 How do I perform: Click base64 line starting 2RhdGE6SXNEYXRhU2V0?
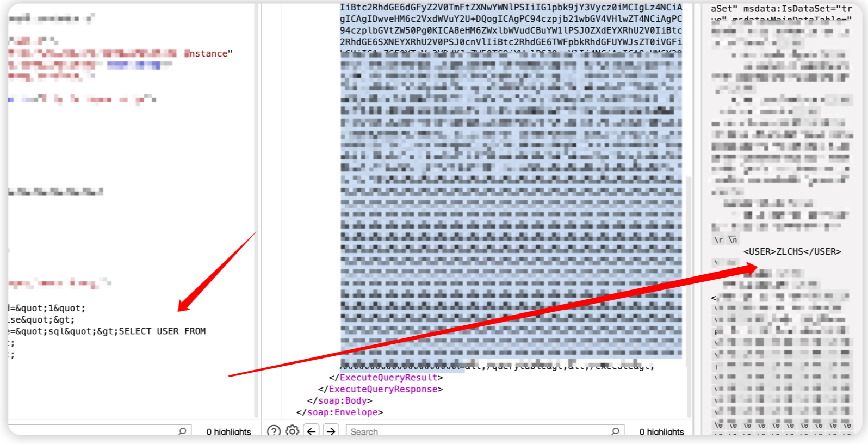(511, 41)
